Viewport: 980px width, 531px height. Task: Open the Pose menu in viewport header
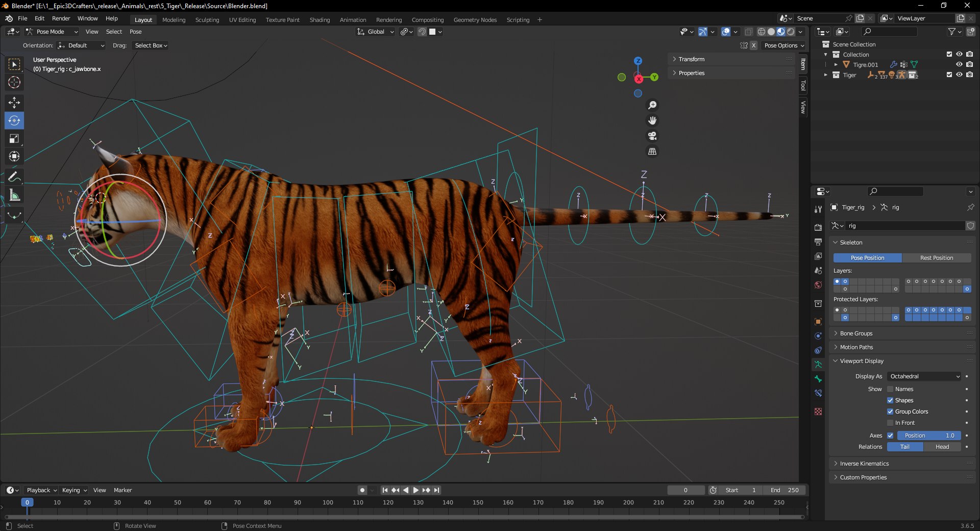pyautogui.click(x=135, y=32)
